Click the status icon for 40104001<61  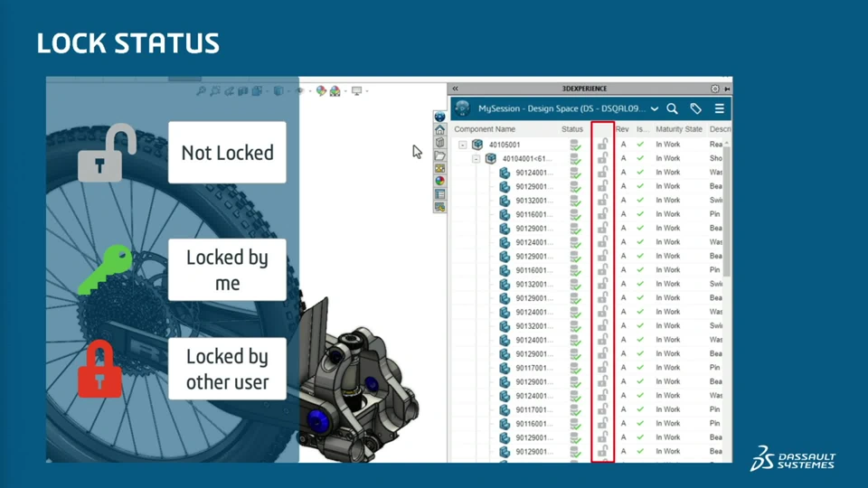point(575,159)
